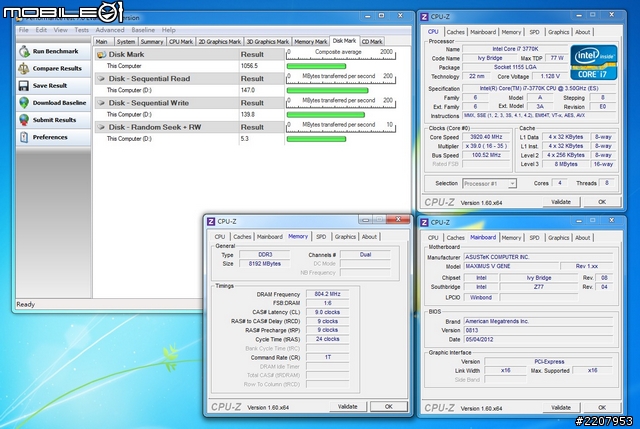Click OK in the Mainboard CPU-Z window

click(x=602, y=407)
